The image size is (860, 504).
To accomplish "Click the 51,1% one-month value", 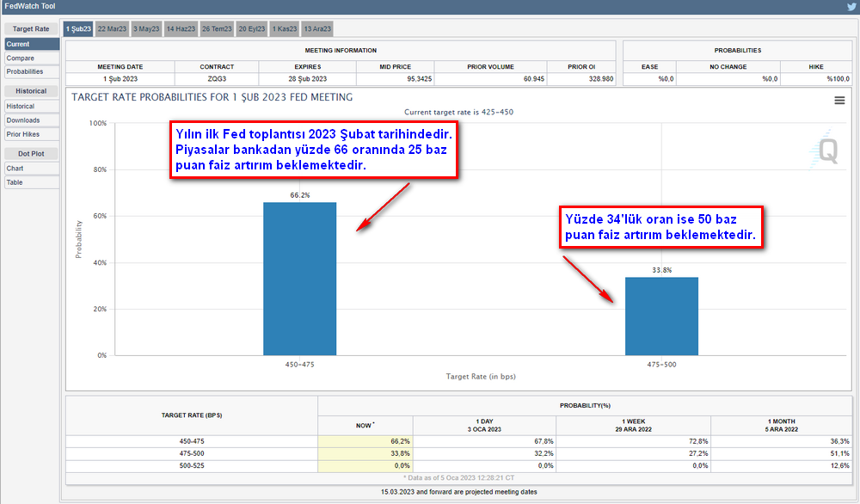I will point(839,453).
